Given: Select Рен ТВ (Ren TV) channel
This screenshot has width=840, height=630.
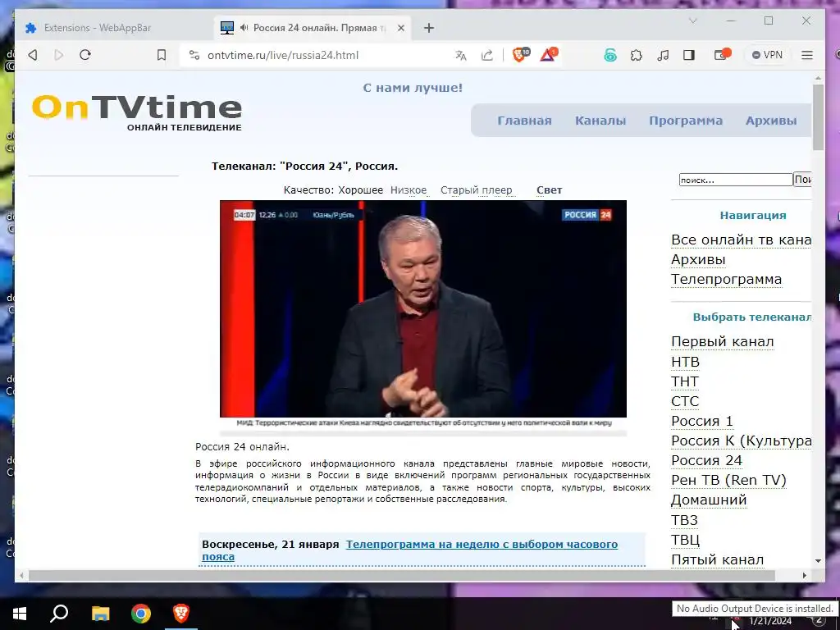Looking at the screenshot, I should tap(728, 481).
